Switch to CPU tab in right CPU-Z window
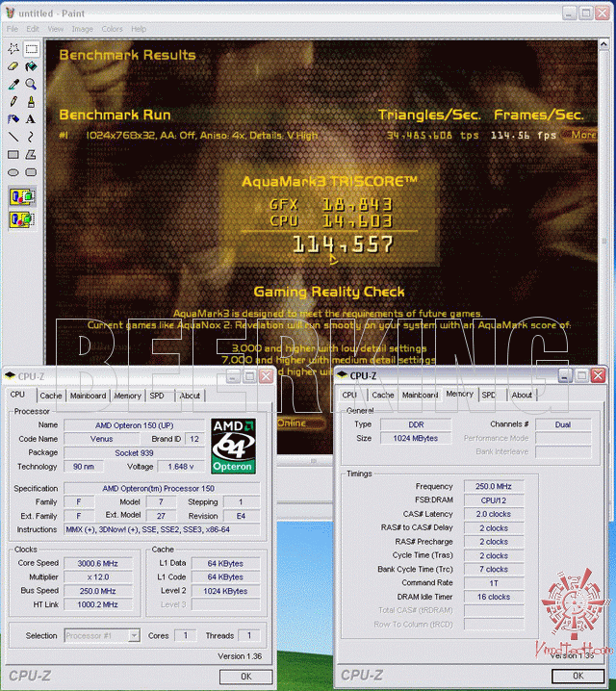Image resolution: width=616 pixels, height=691 pixels. pos(349,396)
